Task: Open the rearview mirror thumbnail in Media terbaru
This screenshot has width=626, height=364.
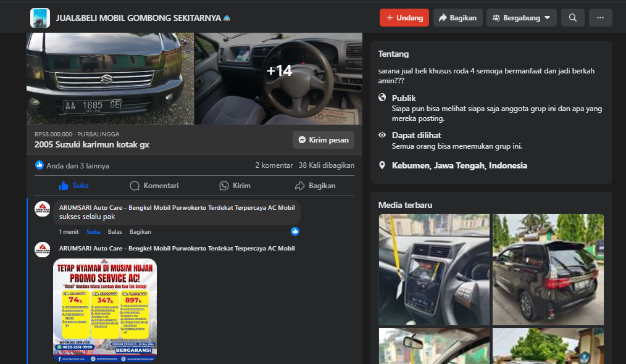Action: tap(434, 346)
